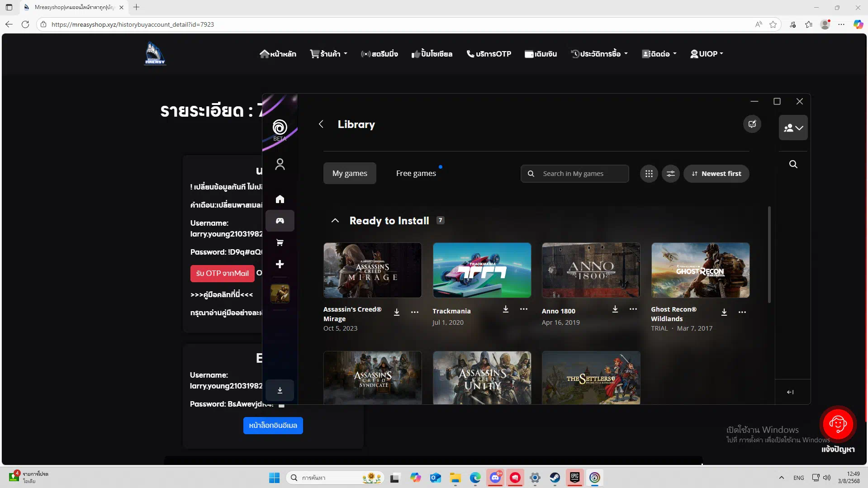Open more options for Ghost Recon Wildlands
This screenshot has width=868, height=488.
(x=742, y=312)
